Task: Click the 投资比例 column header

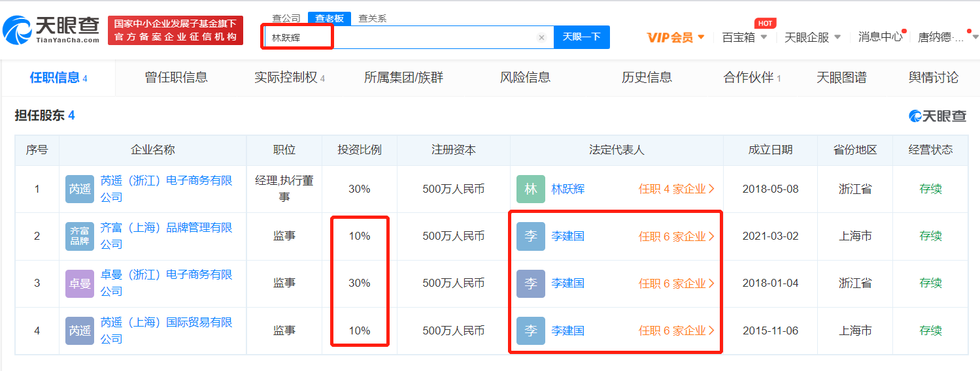Action: [359, 150]
